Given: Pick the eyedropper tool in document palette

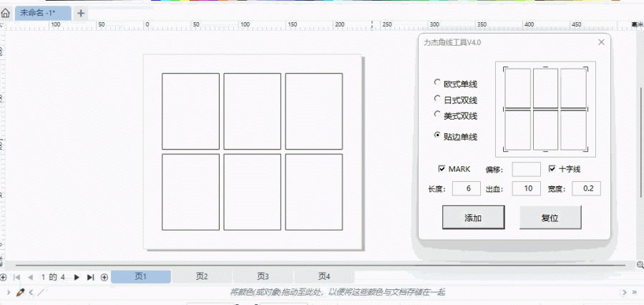Looking at the screenshot, I should [20, 292].
